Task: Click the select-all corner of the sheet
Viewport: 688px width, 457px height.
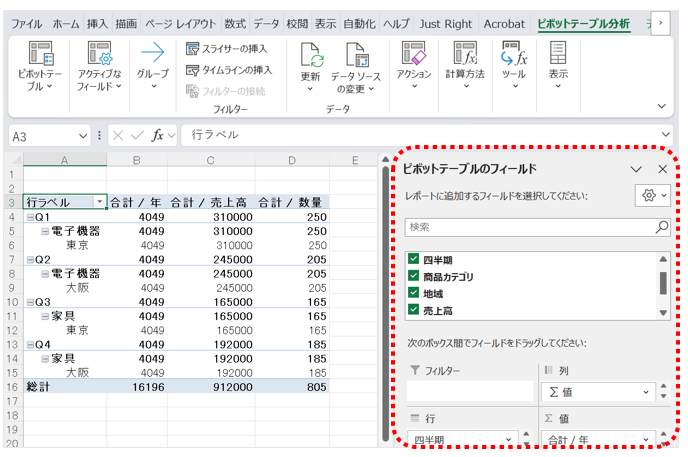Action: tap(14, 160)
